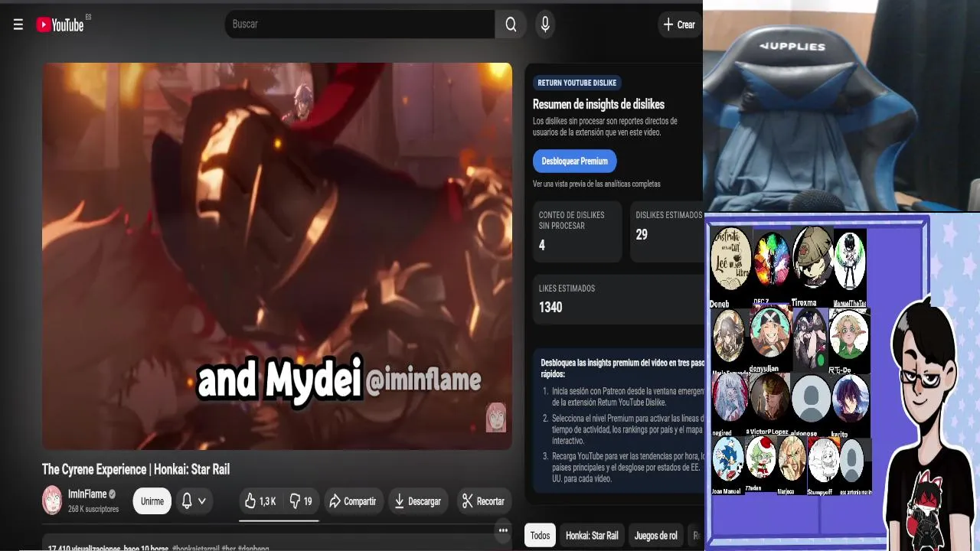Click the Likes estimados 1340 card
The height and width of the screenshot is (551, 980).
point(618,298)
